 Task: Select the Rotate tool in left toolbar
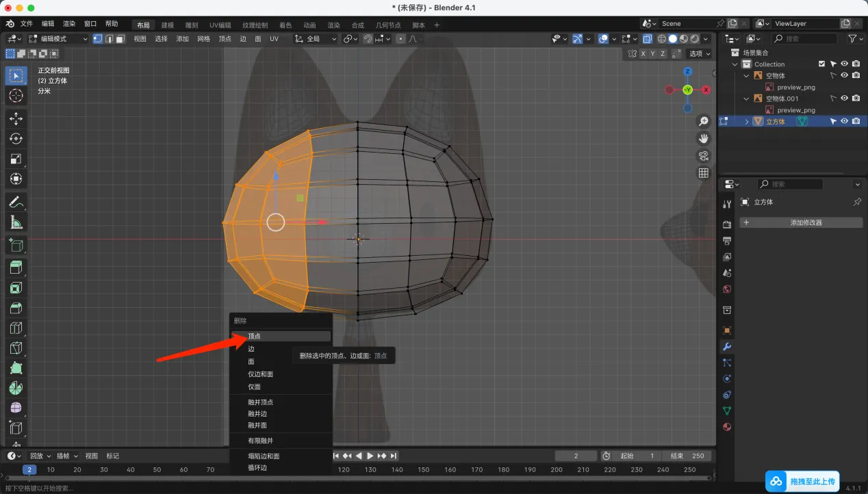pyautogui.click(x=16, y=139)
